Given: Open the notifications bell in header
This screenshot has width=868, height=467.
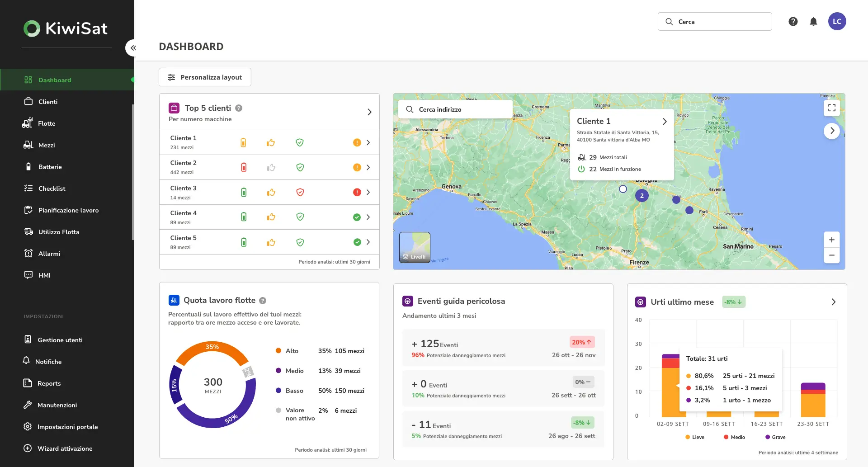Looking at the screenshot, I should (813, 21).
